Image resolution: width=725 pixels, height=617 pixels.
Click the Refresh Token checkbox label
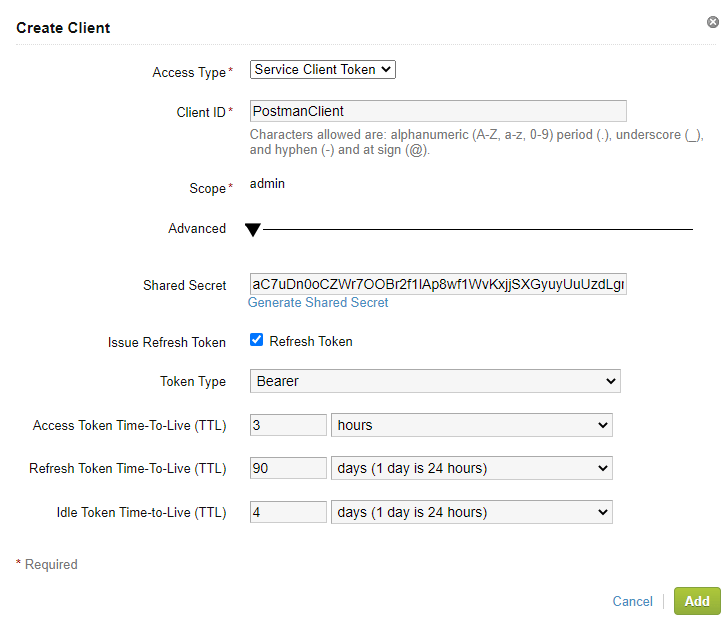coord(311,341)
